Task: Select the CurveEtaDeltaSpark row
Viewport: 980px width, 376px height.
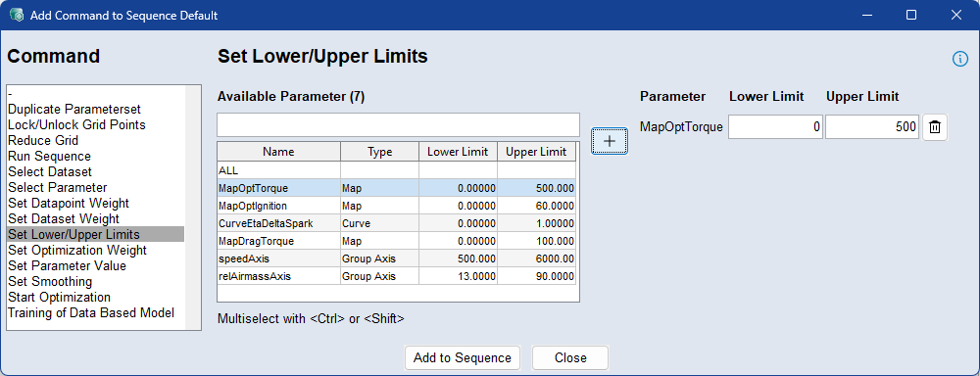Action: tap(396, 223)
